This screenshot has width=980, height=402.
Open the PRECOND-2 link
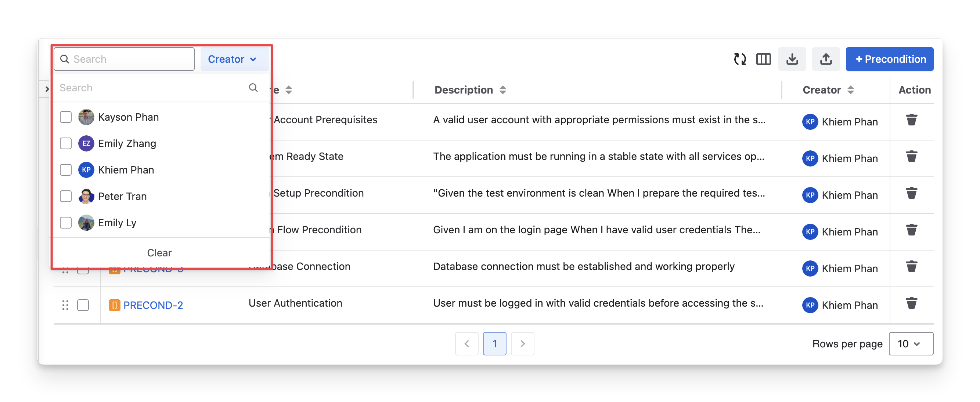[x=153, y=305]
